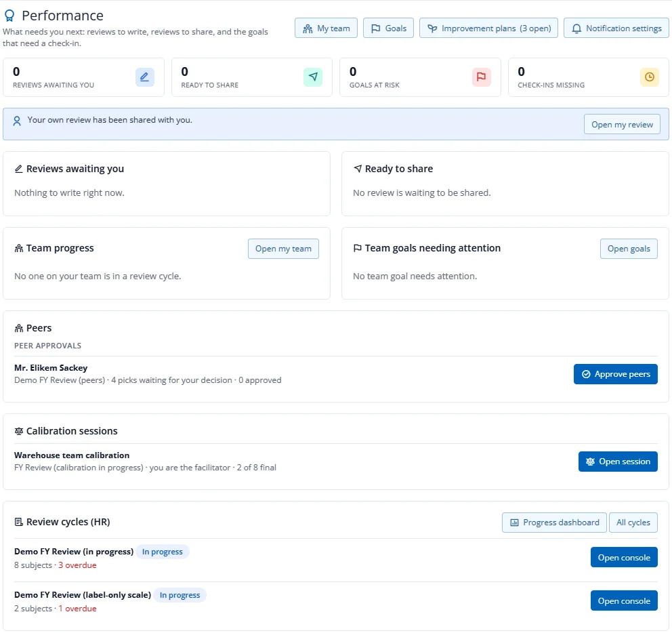Click the award ribbon icon beside Performance title
672x633 pixels.
[9, 16]
